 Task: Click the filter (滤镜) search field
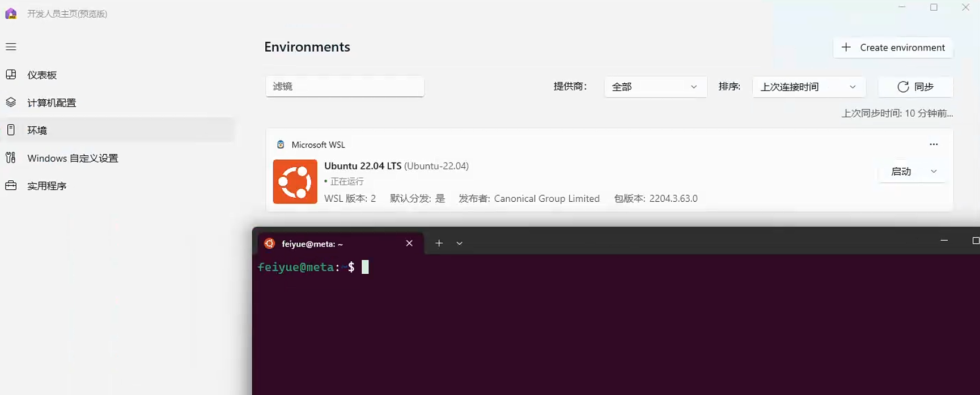point(345,86)
